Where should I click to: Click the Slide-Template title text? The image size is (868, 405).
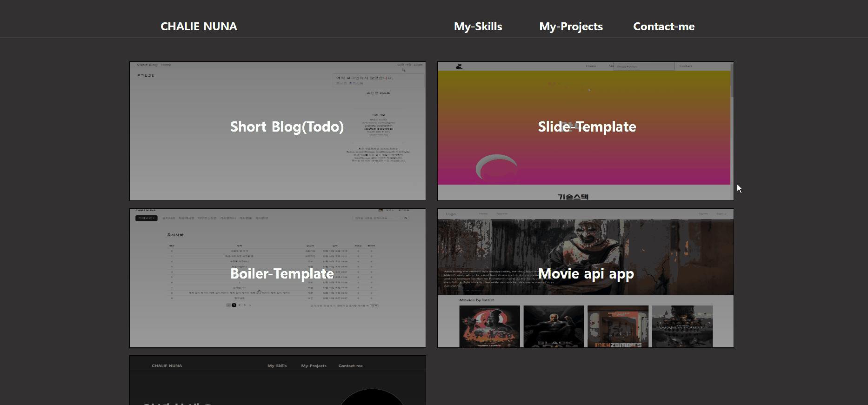tap(587, 127)
